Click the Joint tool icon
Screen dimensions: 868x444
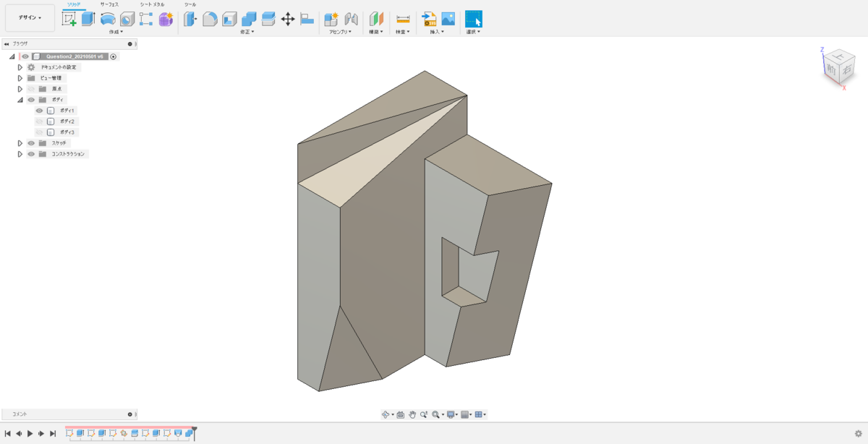(352, 19)
